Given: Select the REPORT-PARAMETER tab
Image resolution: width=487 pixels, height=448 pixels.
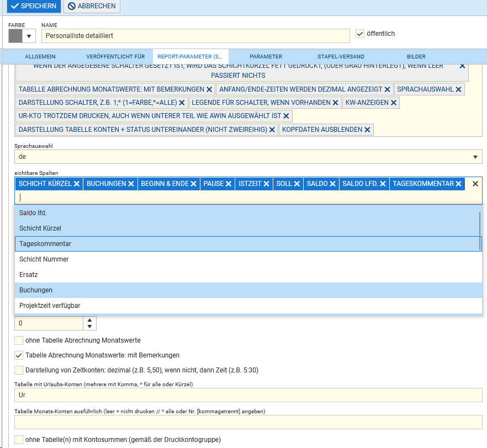Looking at the screenshot, I should pos(190,57).
